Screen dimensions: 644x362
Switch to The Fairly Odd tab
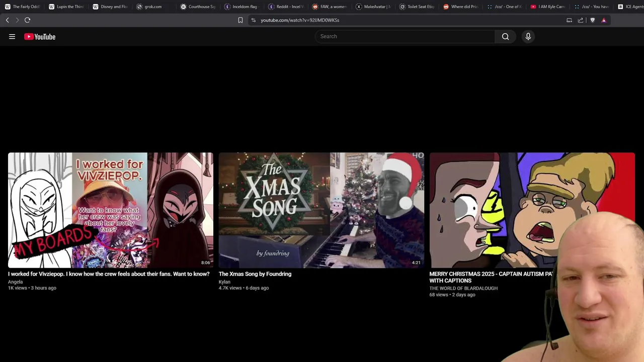point(23,7)
